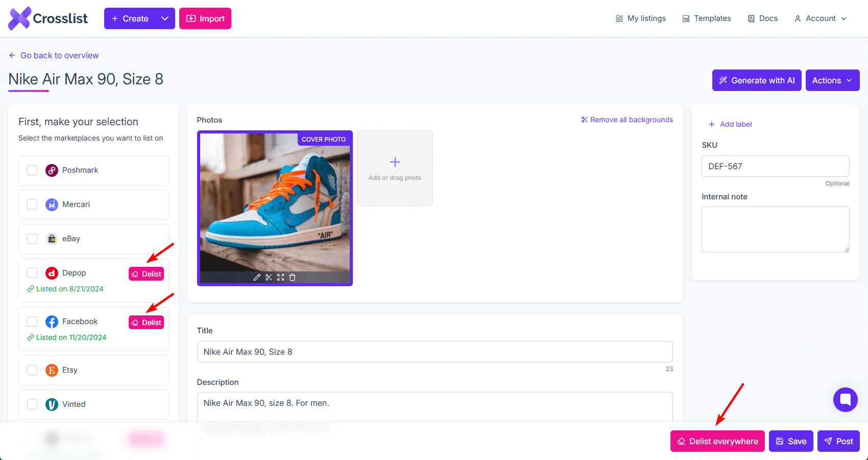Click the Etsy marketplace icon
The height and width of the screenshot is (460, 868).
pyautogui.click(x=52, y=370)
